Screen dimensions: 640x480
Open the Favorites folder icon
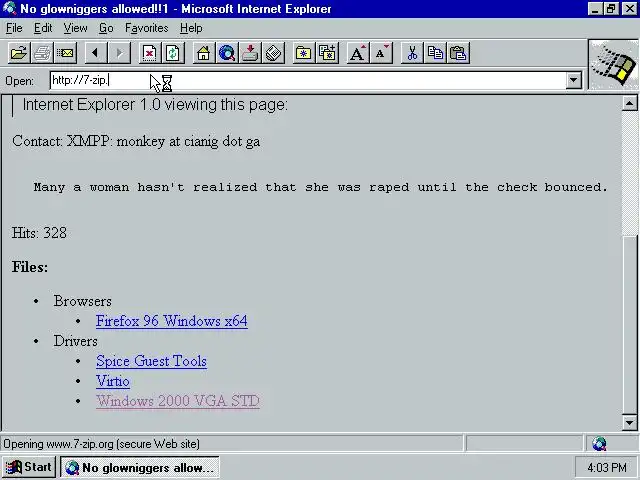point(303,53)
